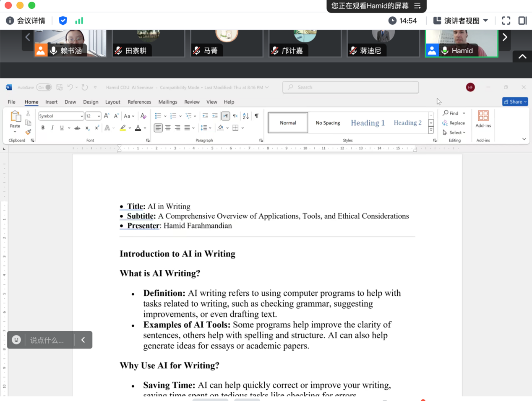Toggle the AutoSave switch
The width and height of the screenshot is (532, 401).
pos(44,87)
